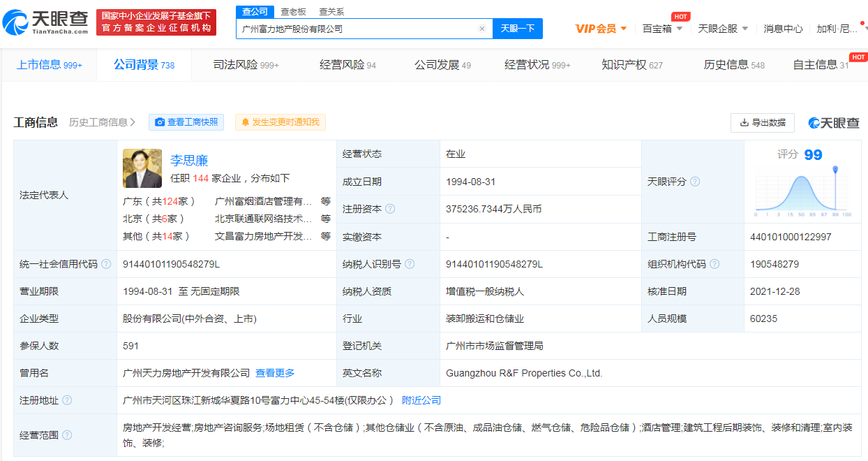Open 广州富烟酒店管理 company link
This screenshot has height=461, width=868.
click(264, 201)
